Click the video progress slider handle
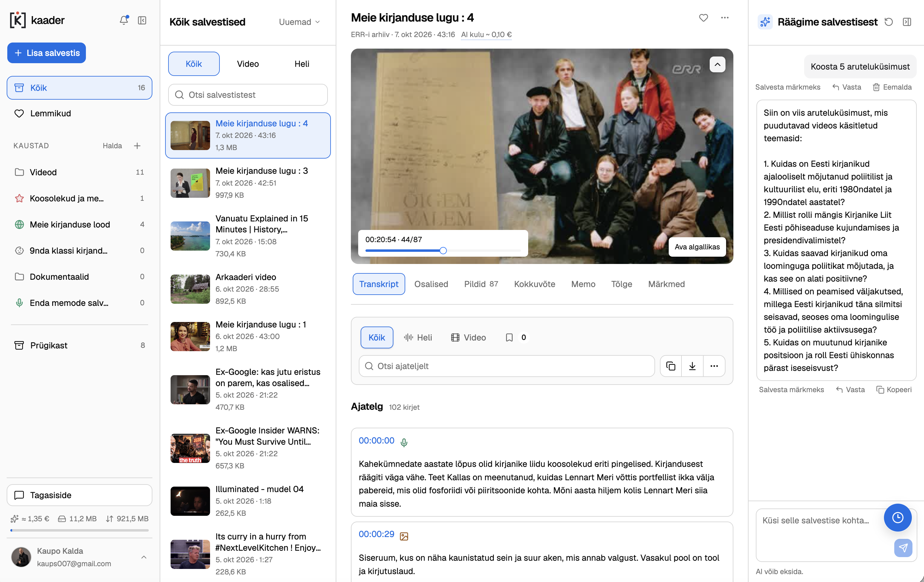This screenshot has width=924, height=582. pyautogui.click(x=443, y=251)
